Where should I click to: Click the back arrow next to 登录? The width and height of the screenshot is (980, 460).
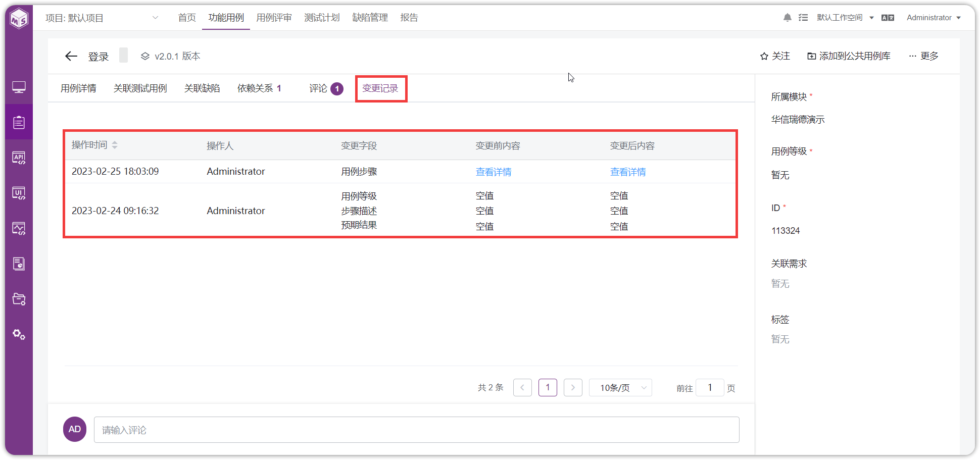71,56
